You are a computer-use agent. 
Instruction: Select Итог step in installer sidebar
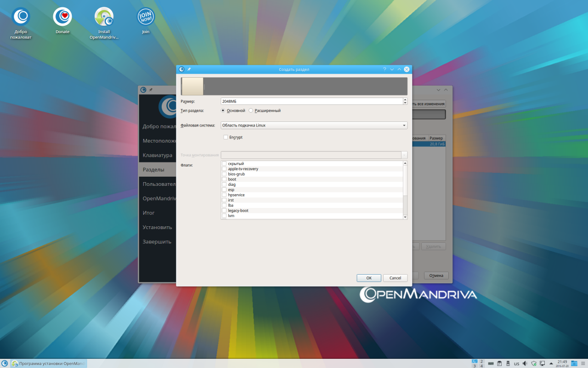158,213
